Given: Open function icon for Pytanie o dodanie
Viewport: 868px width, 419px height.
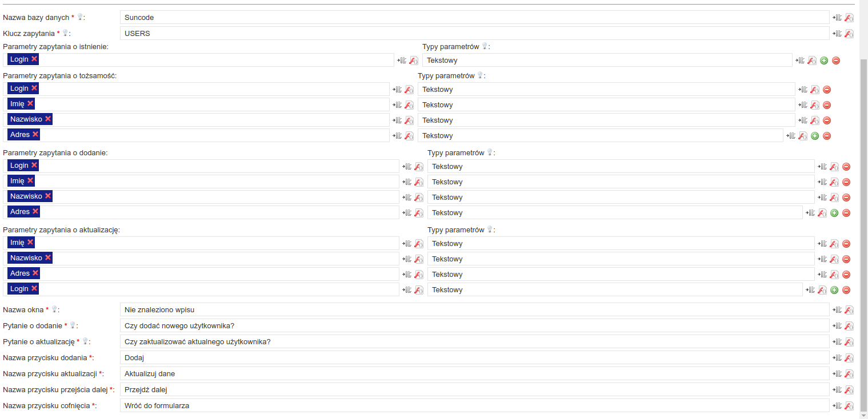Looking at the screenshot, I should (849, 326).
